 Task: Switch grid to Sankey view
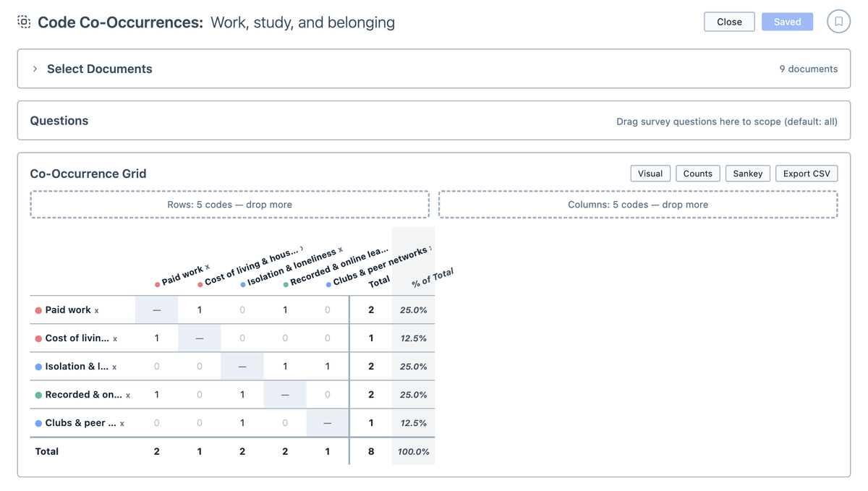[747, 174]
